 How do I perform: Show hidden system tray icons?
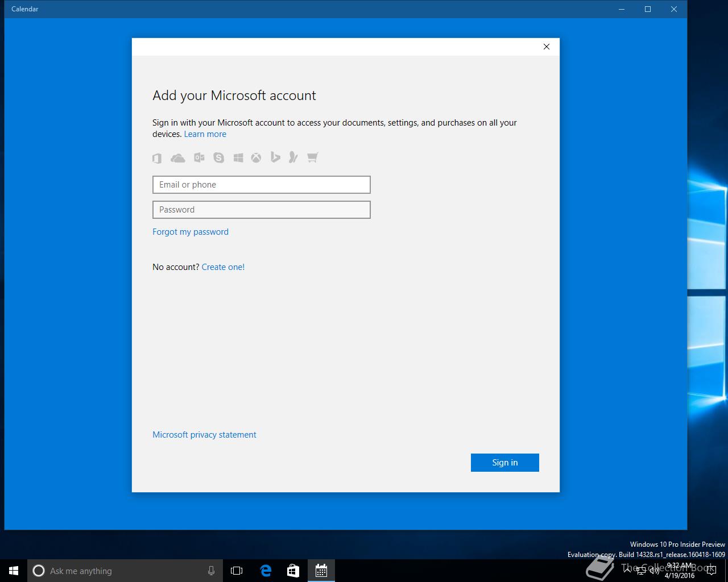(628, 571)
